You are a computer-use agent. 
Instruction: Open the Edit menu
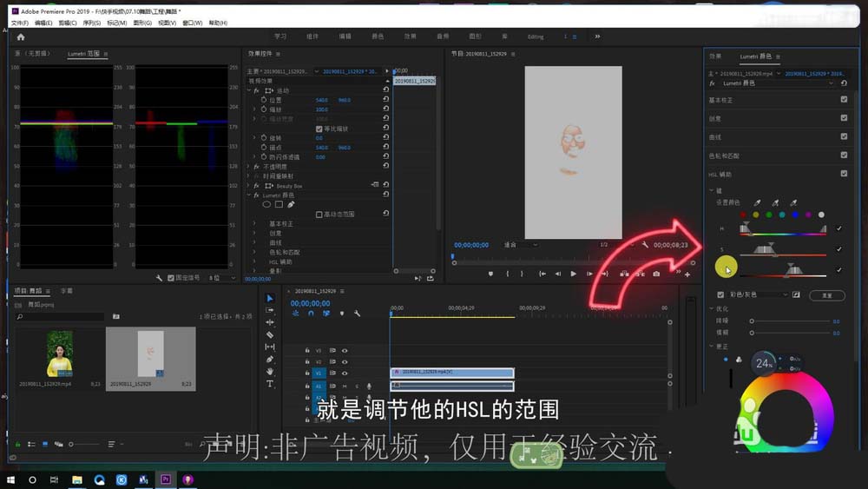tap(43, 23)
